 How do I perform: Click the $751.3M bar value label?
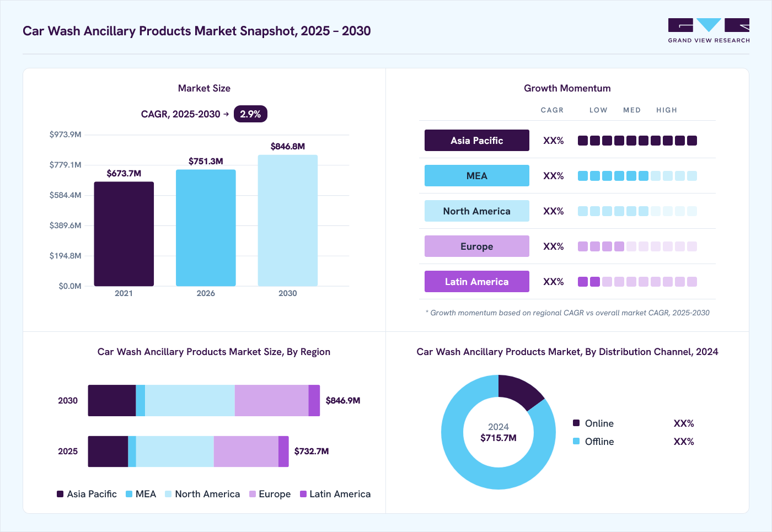point(206,162)
